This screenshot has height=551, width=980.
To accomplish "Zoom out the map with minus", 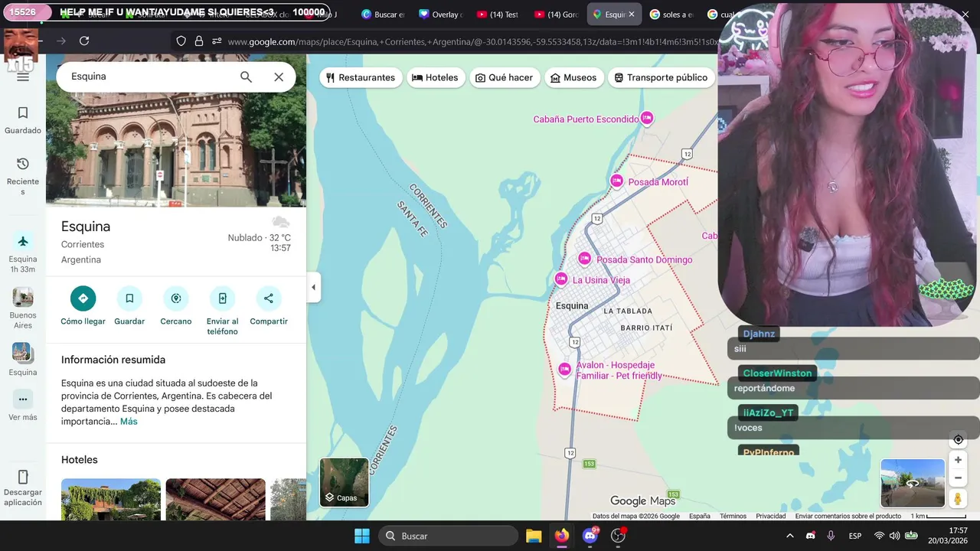I will click(x=958, y=478).
